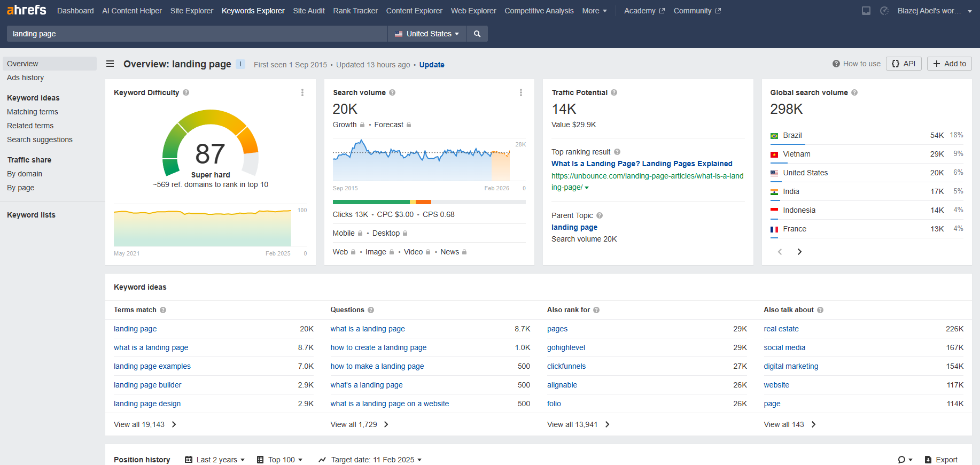Open Ads history in sidebar

26,77
